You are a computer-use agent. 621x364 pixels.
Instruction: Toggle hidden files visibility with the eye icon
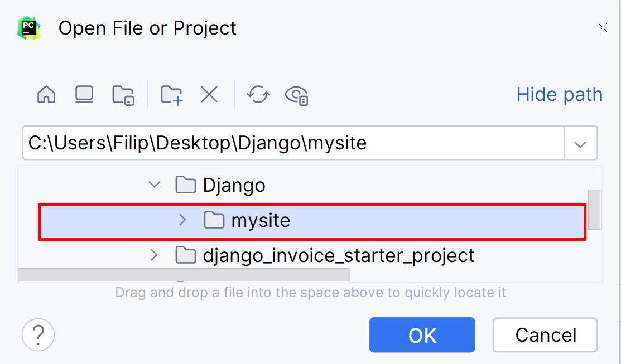click(x=297, y=94)
